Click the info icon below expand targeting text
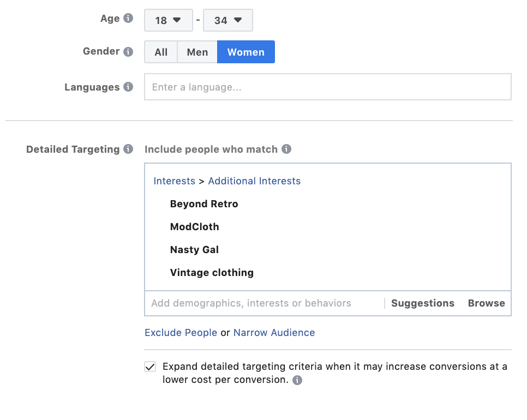The width and height of the screenshot is (527, 420). [x=297, y=380]
